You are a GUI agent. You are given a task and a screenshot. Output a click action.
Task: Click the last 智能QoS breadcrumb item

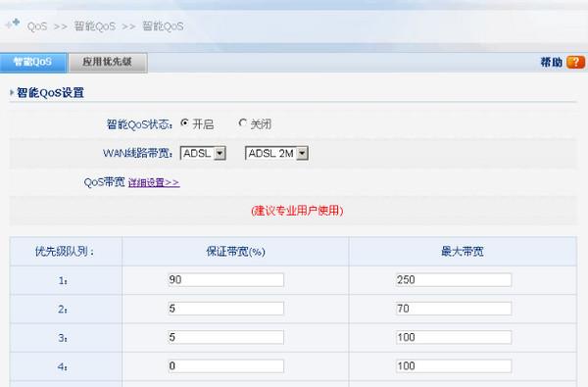(163, 26)
